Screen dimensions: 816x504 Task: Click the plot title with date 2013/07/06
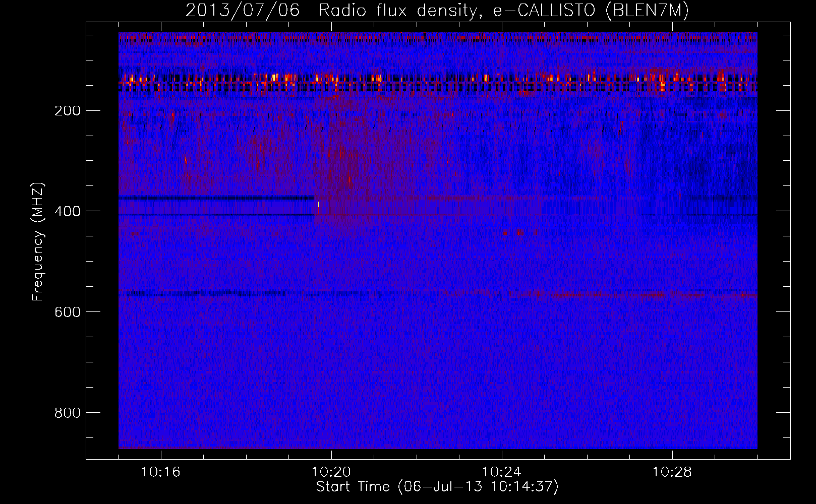tap(437, 11)
